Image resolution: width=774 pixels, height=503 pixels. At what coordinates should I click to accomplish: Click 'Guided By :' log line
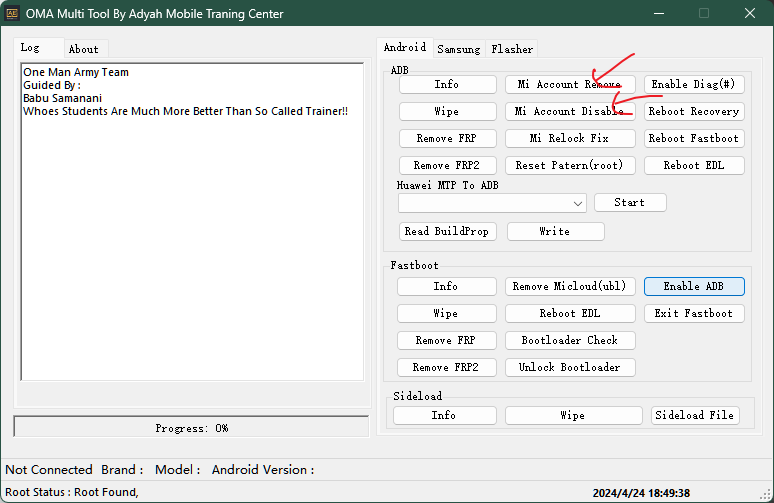point(52,85)
